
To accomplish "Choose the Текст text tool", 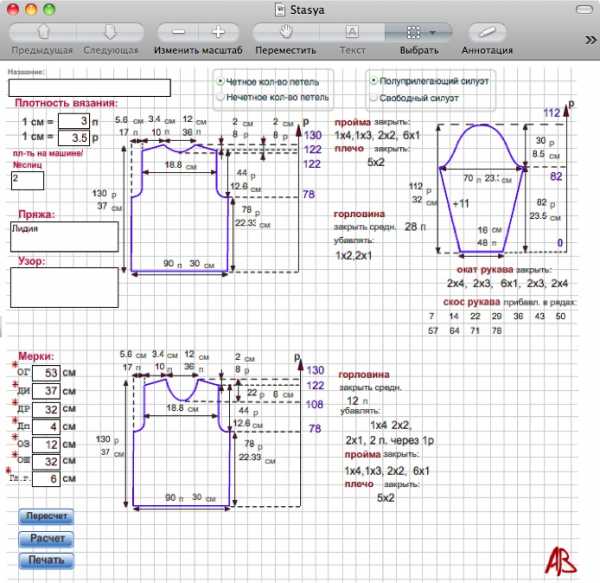I will click(x=352, y=32).
